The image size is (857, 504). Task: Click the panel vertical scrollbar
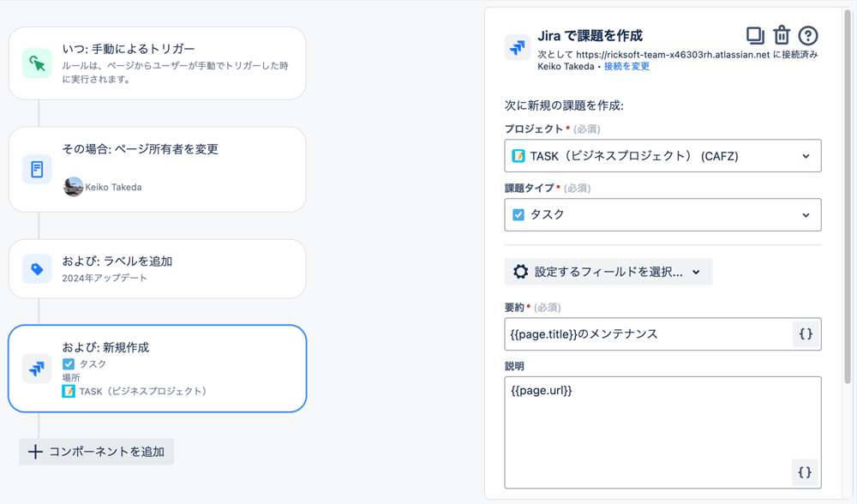click(x=848, y=197)
